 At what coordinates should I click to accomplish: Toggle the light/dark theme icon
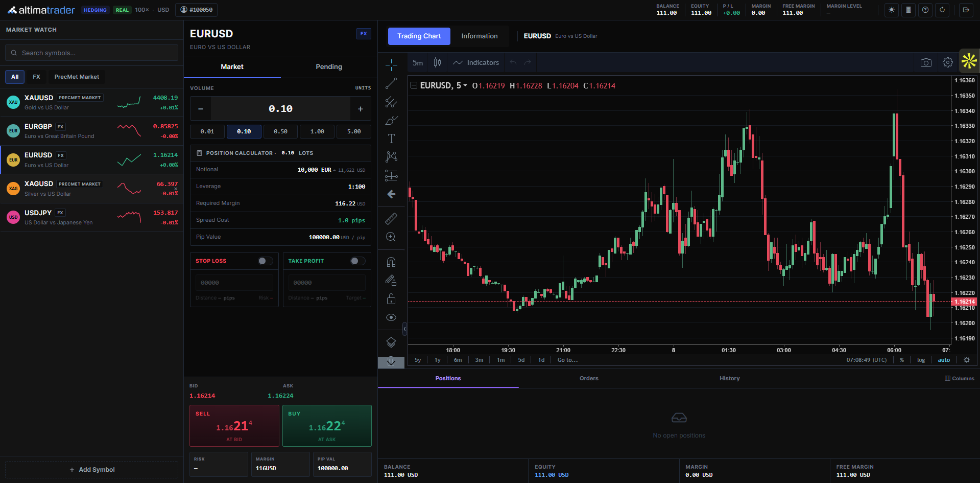[x=892, y=10]
